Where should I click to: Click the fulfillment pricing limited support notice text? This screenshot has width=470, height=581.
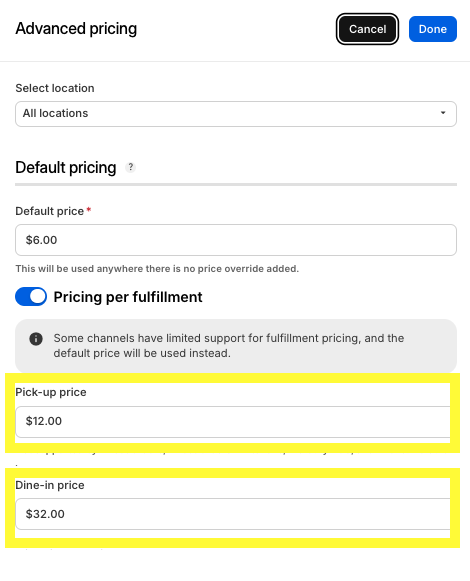pyautogui.click(x=229, y=346)
